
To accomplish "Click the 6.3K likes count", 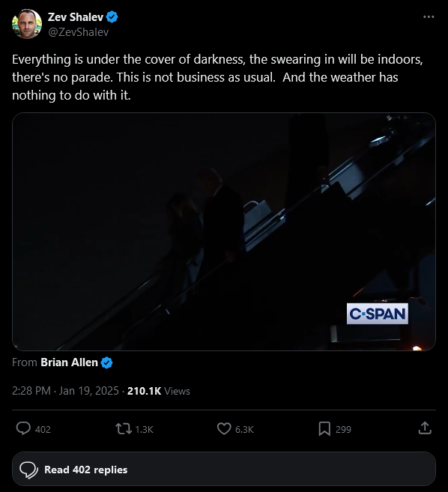I will (x=244, y=429).
